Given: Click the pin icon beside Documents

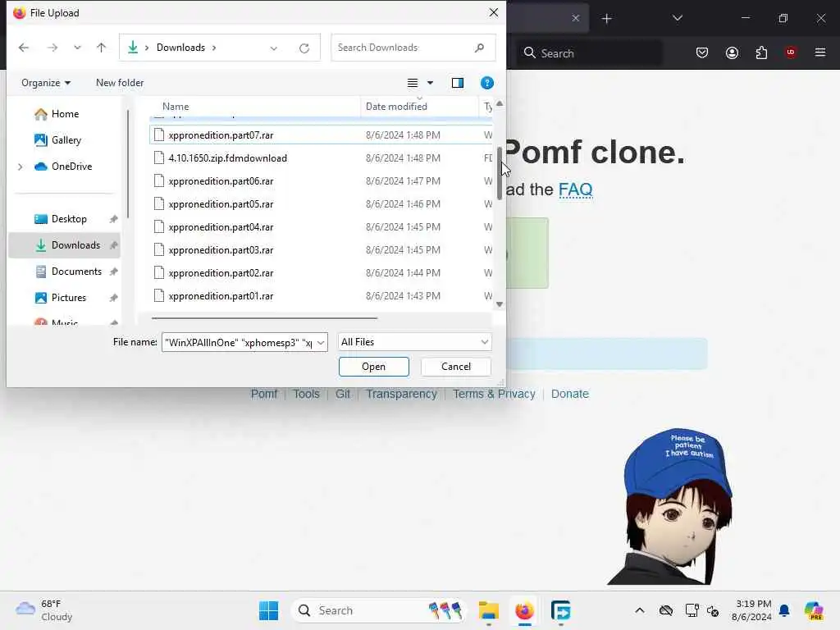Looking at the screenshot, I should pyautogui.click(x=113, y=272).
